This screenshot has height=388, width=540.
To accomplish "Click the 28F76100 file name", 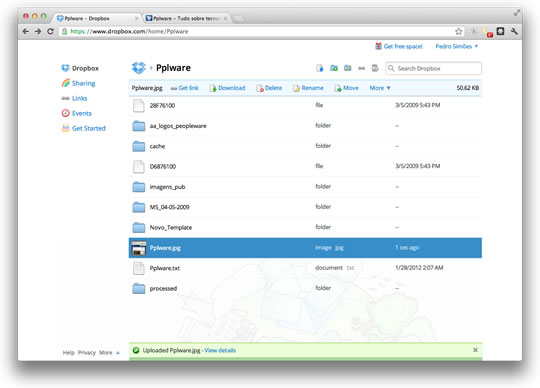I will [162, 105].
